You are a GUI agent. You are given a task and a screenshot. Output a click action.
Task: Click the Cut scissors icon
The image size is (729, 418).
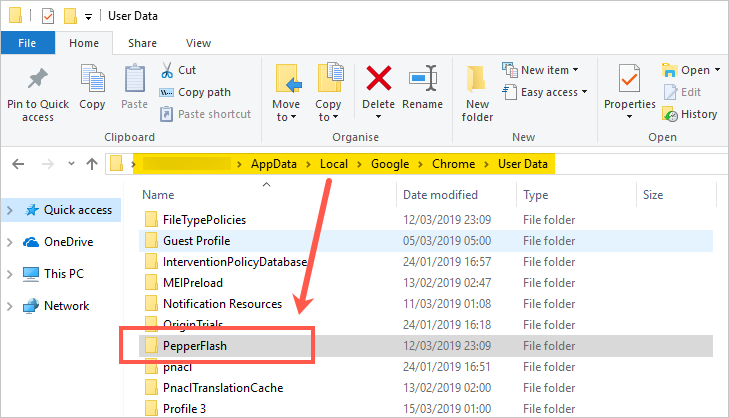(x=167, y=70)
